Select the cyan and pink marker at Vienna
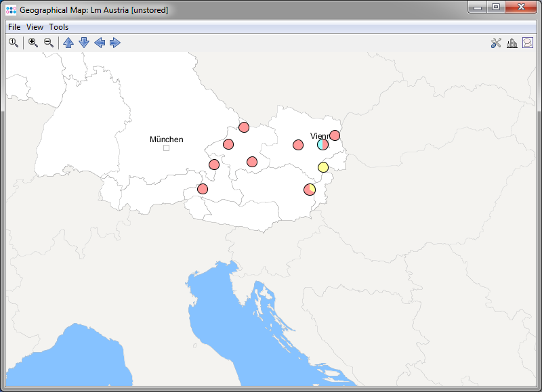This screenshot has width=542, height=392. (x=322, y=144)
